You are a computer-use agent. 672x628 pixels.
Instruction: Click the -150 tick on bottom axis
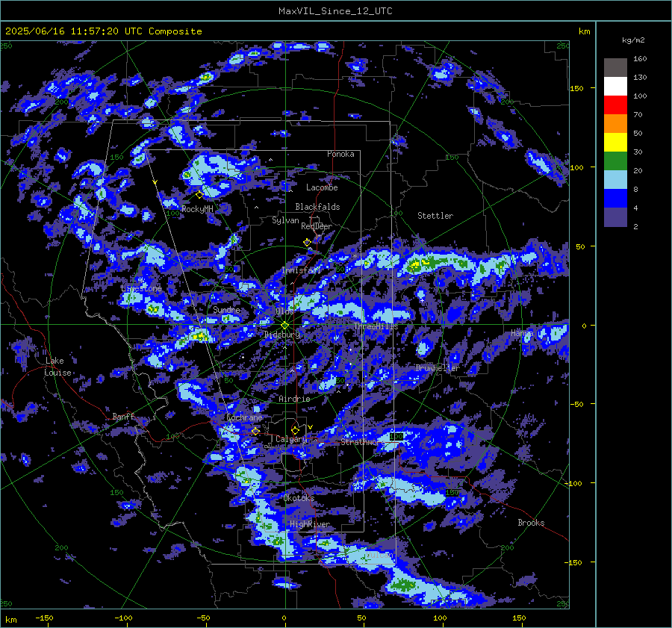[44, 618]
